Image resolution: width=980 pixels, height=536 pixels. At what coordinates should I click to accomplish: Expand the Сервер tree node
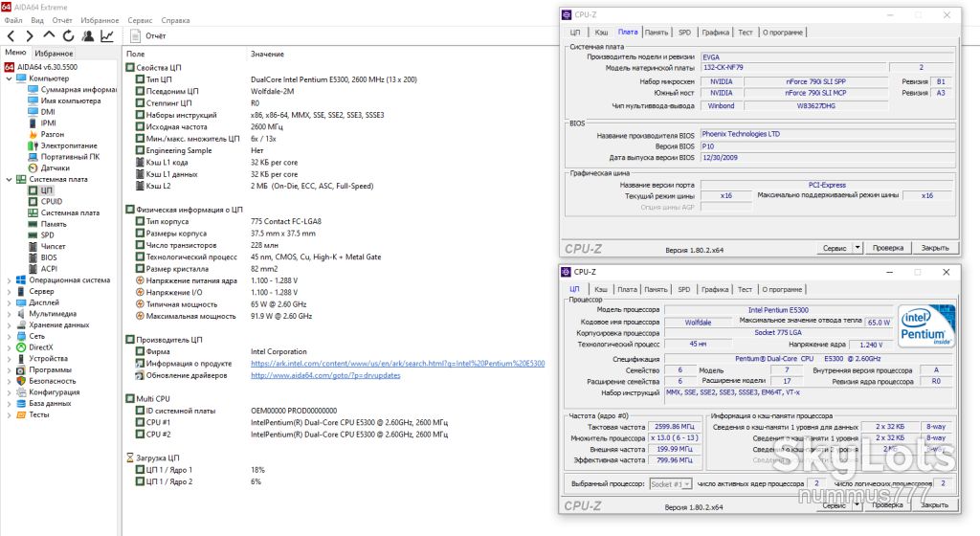click(x=9, y=292)
